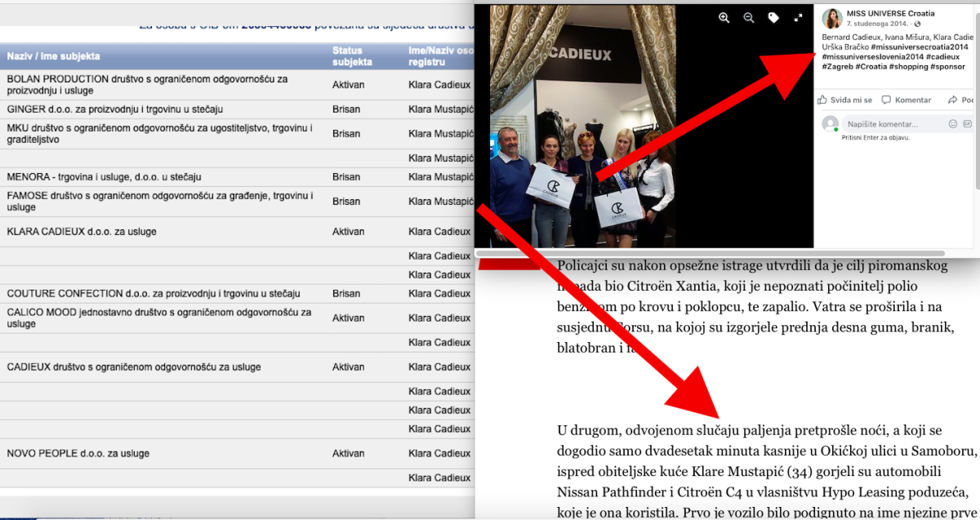Open the emoji picker in the comment box
The height and width of the screenshot is (520, 980).
[952, 124]
